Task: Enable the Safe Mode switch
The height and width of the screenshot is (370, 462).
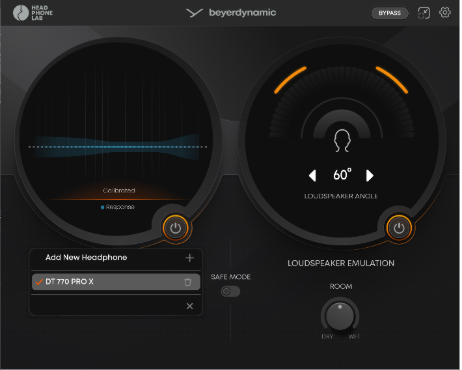Action: (x=230, y=292)
